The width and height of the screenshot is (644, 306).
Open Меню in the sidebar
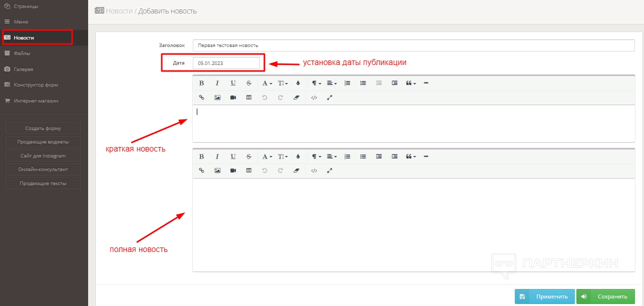[x=44, y=22]
